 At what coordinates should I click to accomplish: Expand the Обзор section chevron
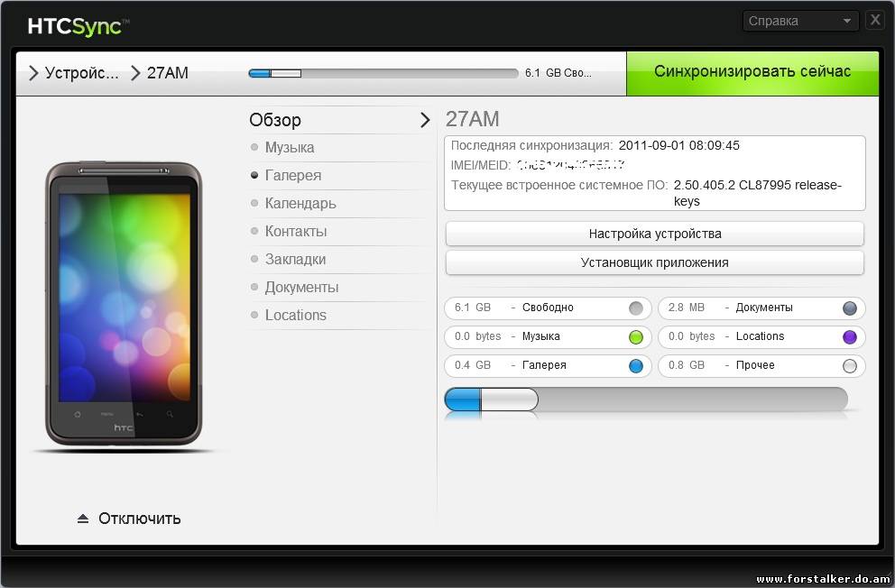click(425, 120)
